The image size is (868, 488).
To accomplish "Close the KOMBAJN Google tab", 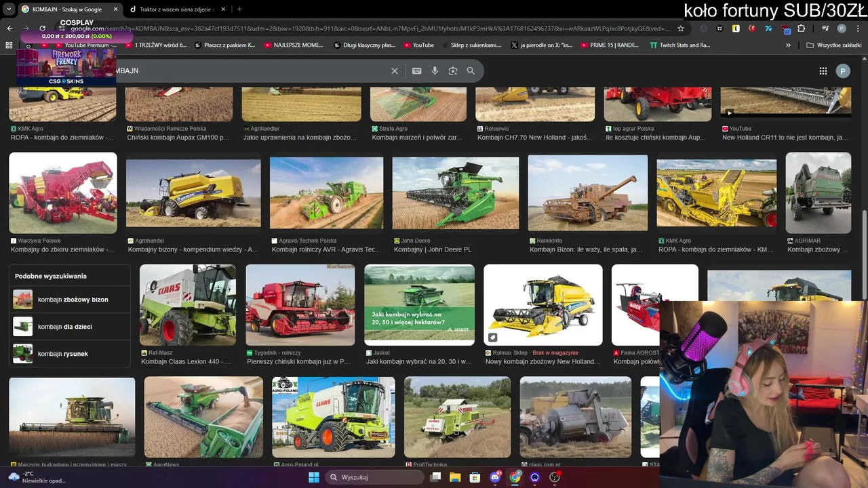I will (115, 9).
